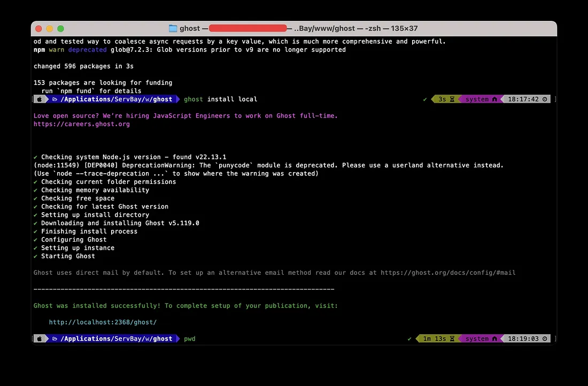Click the green zoom window button
Viewport: 588px width, 386px height.
tap(61, 28)
